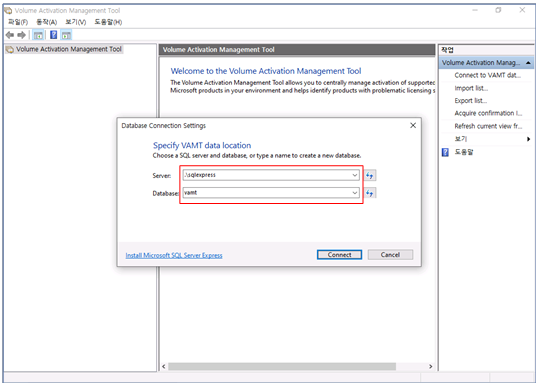Click the Forward arrow toolbar icon
The width and height of the screenshot is (539, 385).
click(x=22, y=35)
